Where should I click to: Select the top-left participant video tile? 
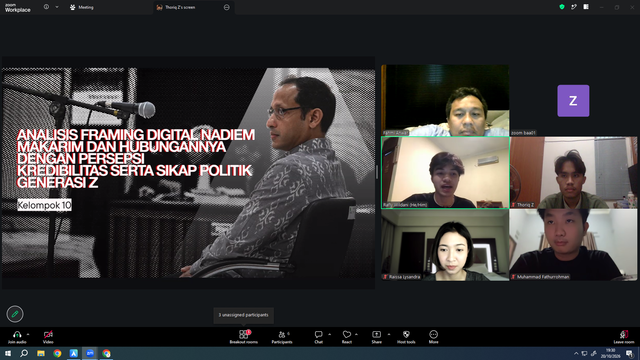(x=445, y=100)
